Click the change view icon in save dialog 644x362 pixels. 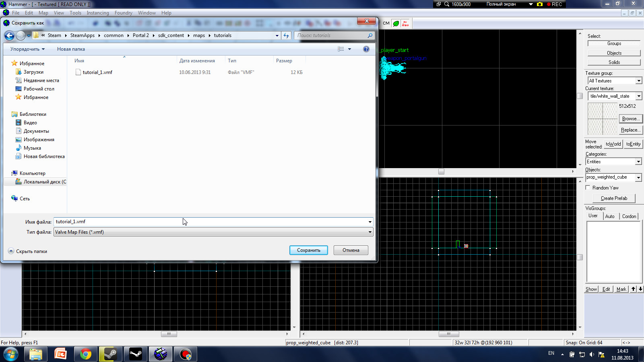pyautogui.click(x=341, y=49)
